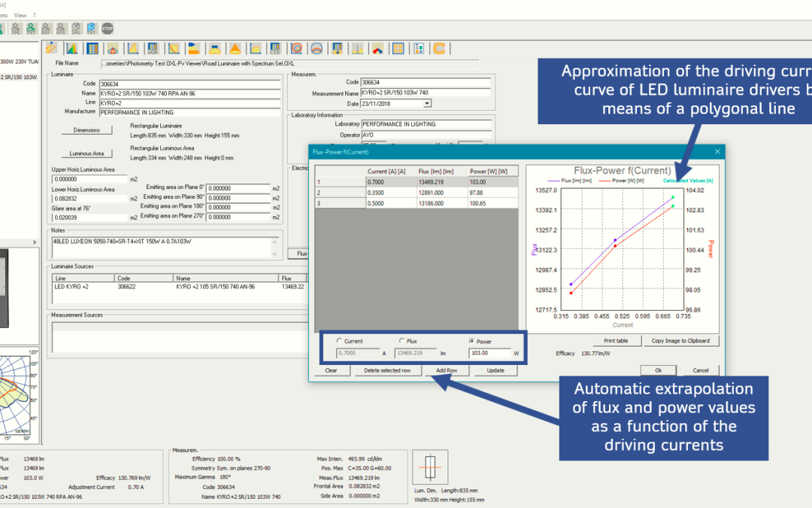Open the luminaire beam spread icon
Viewport: 812px width, 508px height.
pos(214,49)
